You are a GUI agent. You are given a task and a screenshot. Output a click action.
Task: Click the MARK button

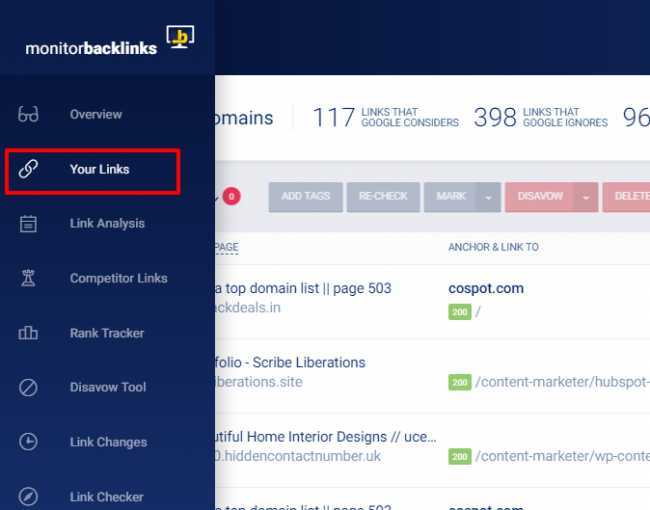coord(451,197)
